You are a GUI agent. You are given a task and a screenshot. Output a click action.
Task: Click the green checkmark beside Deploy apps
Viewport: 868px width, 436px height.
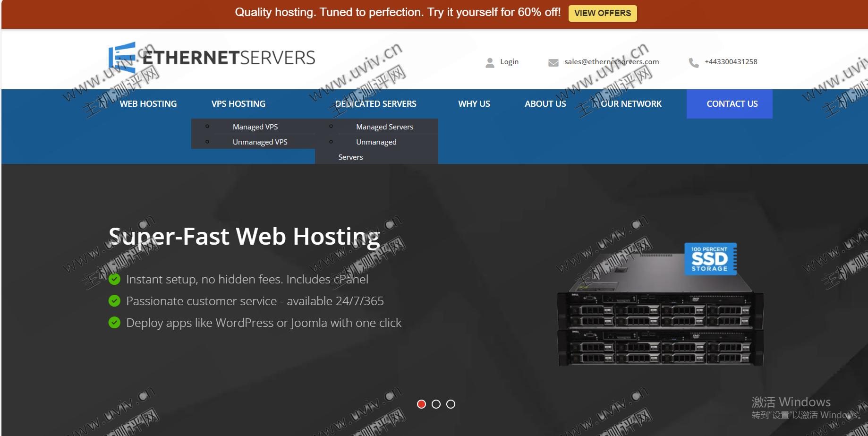coord(114,323)
